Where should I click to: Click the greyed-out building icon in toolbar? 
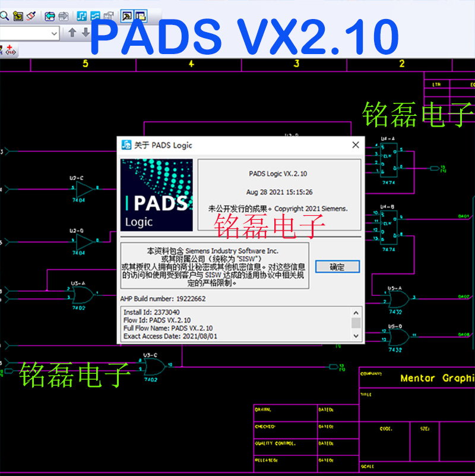pos(108,16)
